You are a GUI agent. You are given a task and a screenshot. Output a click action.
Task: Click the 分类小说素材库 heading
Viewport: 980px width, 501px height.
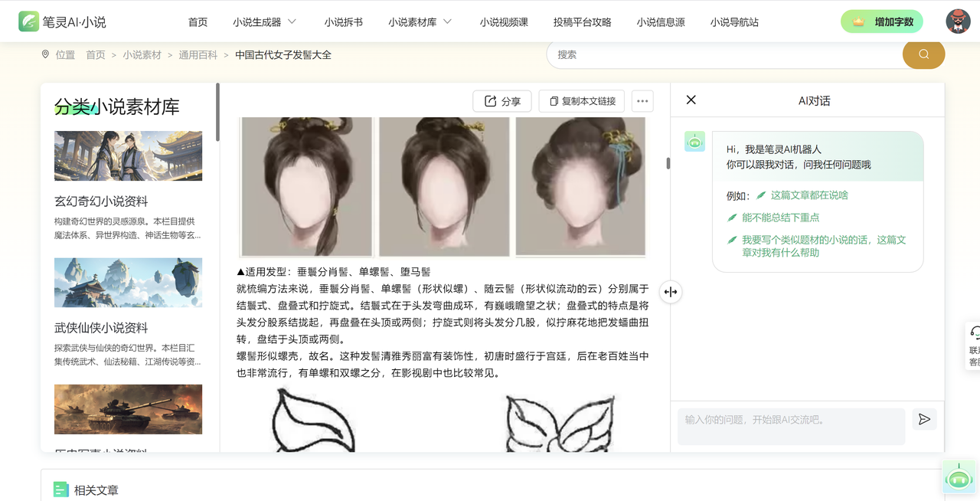(x=117, y=107)
